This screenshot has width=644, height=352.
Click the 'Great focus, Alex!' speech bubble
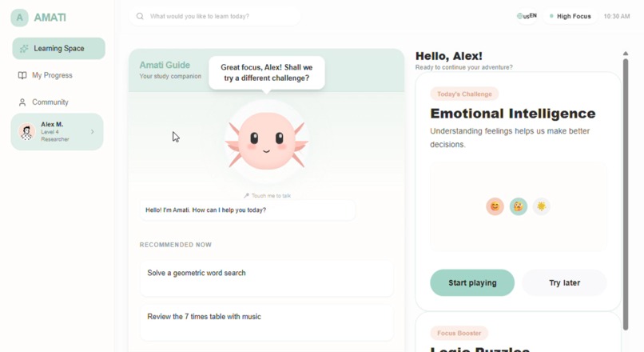point(267,73)
